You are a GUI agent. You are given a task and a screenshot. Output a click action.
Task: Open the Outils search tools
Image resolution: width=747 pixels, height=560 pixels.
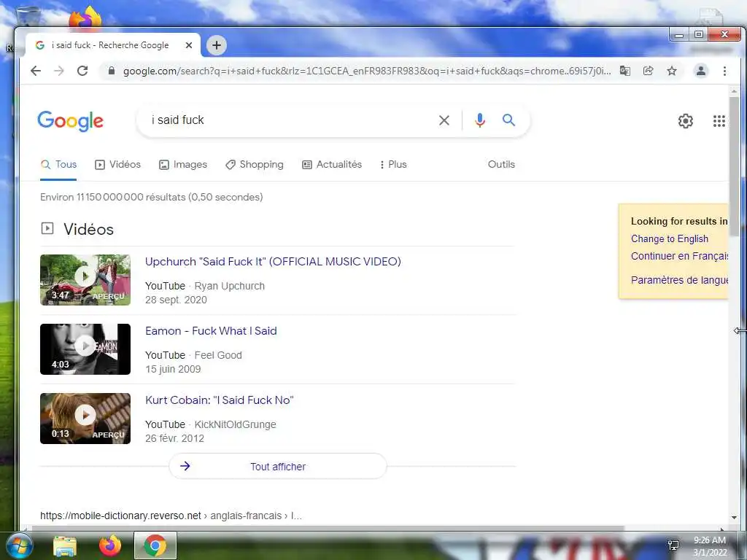coord(501,164)
